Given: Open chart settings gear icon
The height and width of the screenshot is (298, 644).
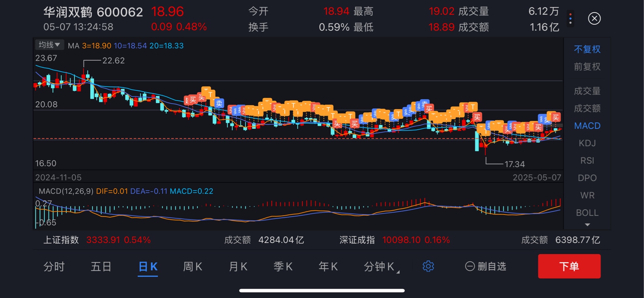Looking at the screenshot, I should click(x=428, y=266).
